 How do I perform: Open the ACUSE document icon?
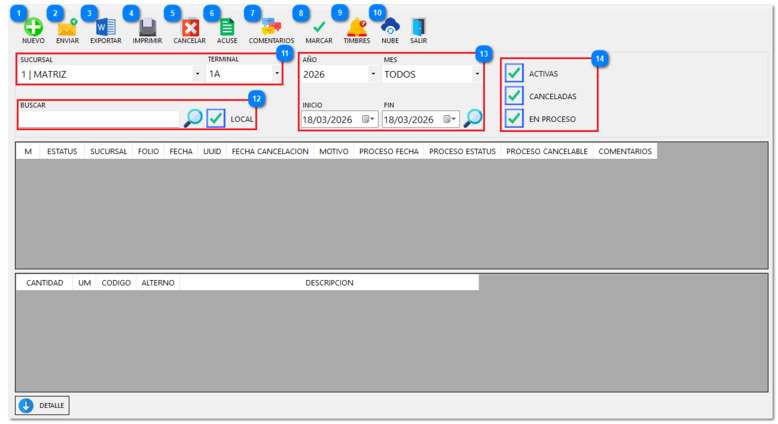[x=227, y=27]
